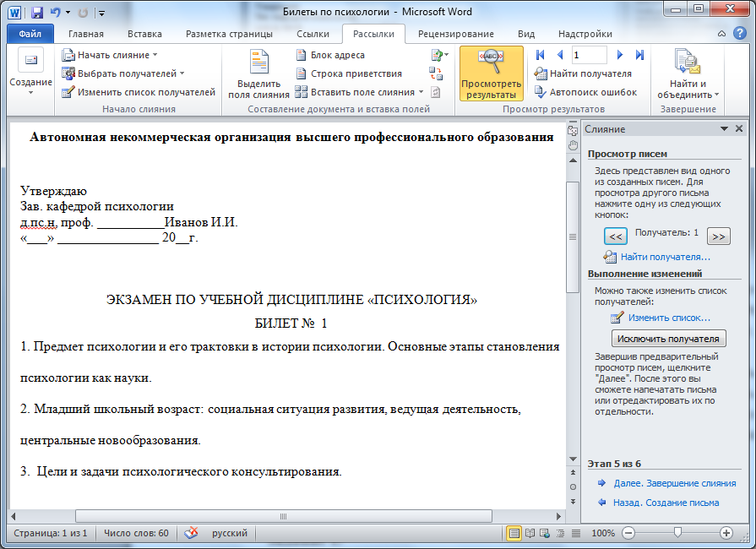
Task: Click the Save icon in quick access toolbar
Action: pyautogui.click(x=37, y=13)
